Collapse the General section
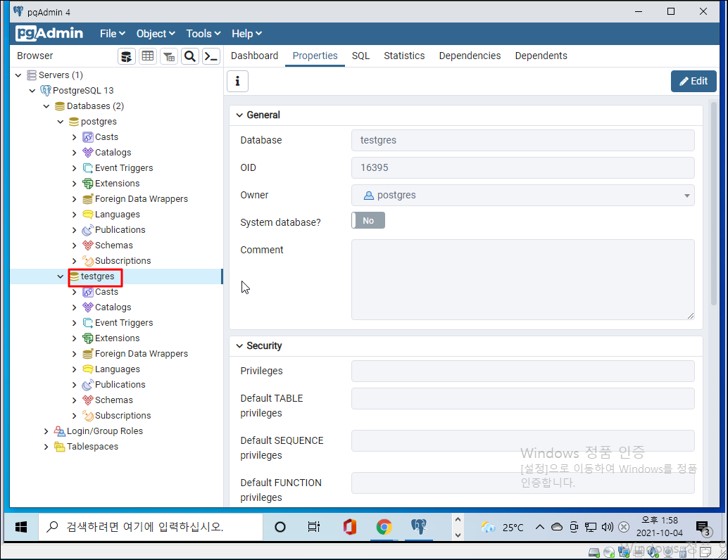 (x=239, y=115)
